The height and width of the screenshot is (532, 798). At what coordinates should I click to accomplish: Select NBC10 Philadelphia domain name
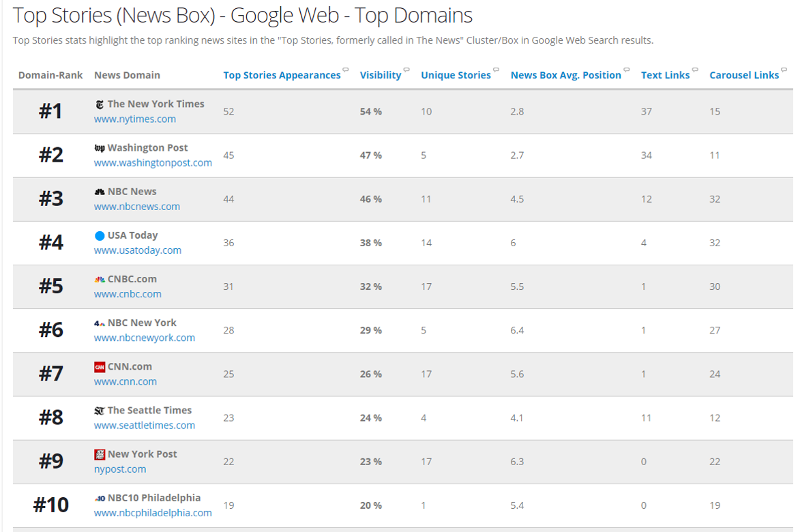click(x=154, y=498)
